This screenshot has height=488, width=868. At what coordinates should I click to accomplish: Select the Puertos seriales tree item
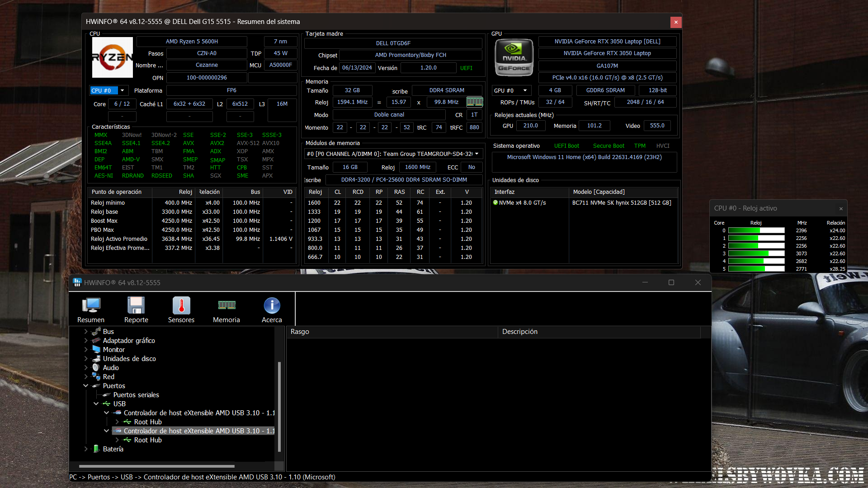[136, 395]
